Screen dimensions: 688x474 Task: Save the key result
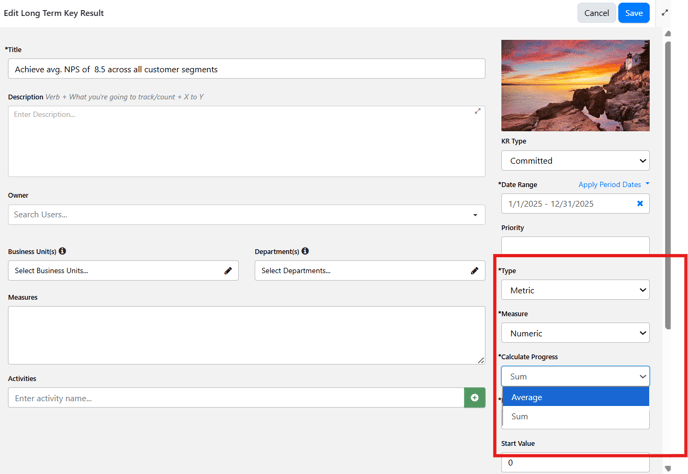(634, 13)
